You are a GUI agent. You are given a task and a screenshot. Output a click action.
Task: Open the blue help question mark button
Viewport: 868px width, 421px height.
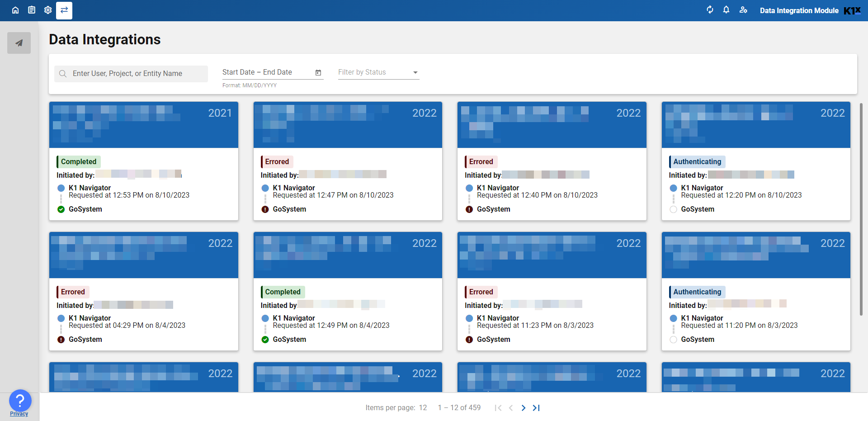point(20,400)
